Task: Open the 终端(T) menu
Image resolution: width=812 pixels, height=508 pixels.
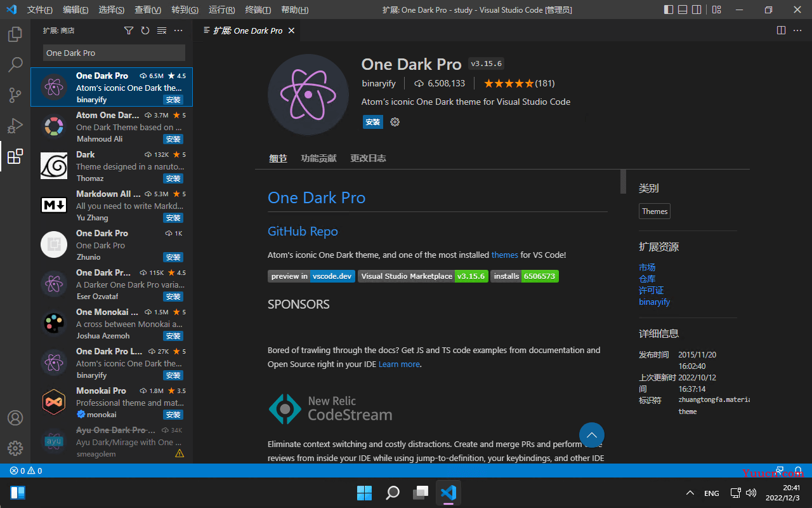Action: [x=258, y=10]
